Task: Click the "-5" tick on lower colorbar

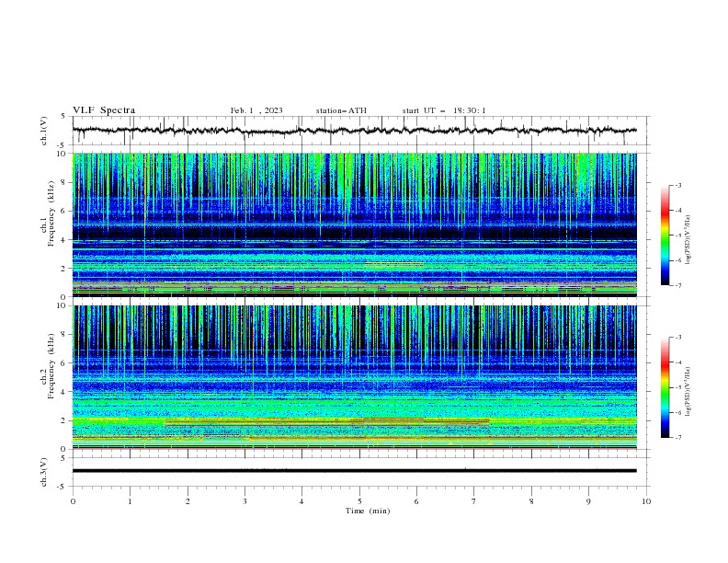Action: pos(677,387)
